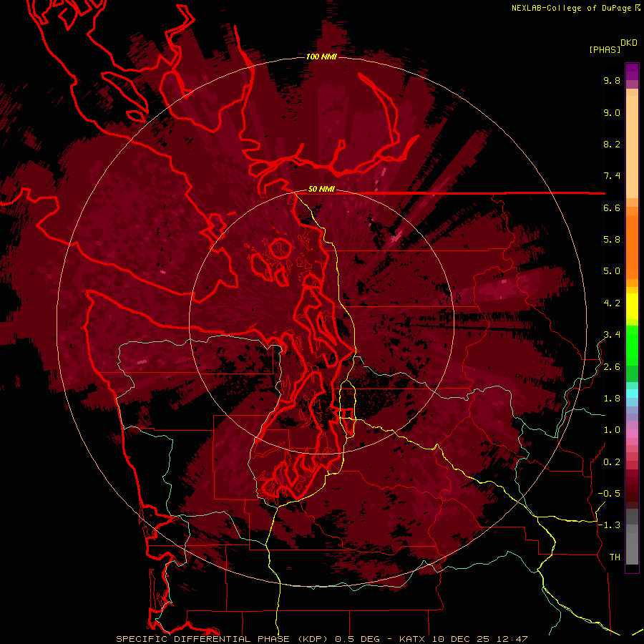The image size is (644, 644).
Task: Pick the peach band of the color scale
Action: (x=632, y=147)
